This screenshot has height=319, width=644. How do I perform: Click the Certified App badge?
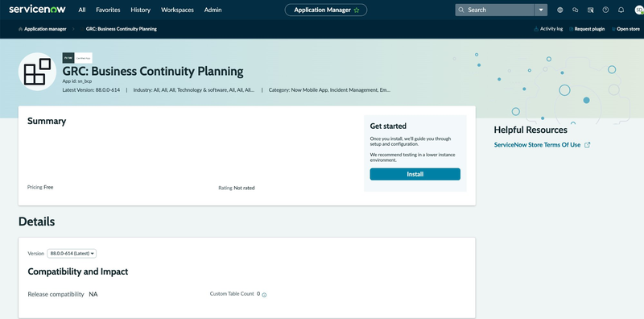[x=77, y=58]
